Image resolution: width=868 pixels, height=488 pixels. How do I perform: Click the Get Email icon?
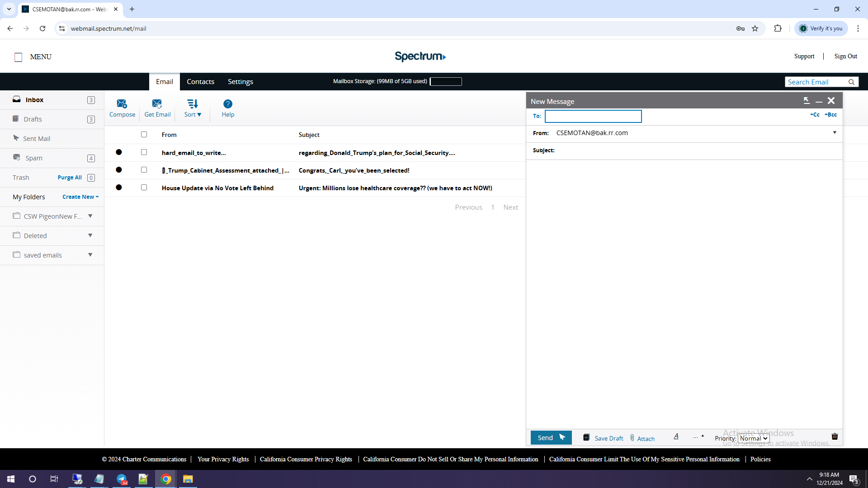click(157, 104)
